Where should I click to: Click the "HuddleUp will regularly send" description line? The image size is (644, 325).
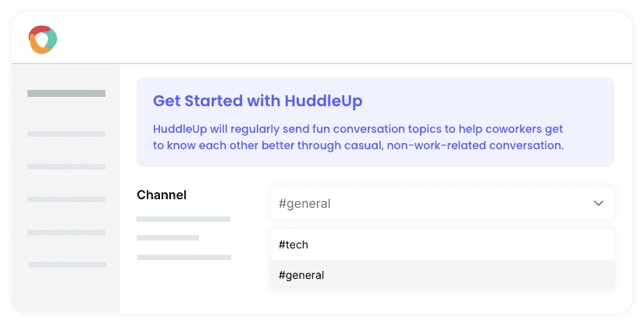pyautogui.click(x=358, y=128)
